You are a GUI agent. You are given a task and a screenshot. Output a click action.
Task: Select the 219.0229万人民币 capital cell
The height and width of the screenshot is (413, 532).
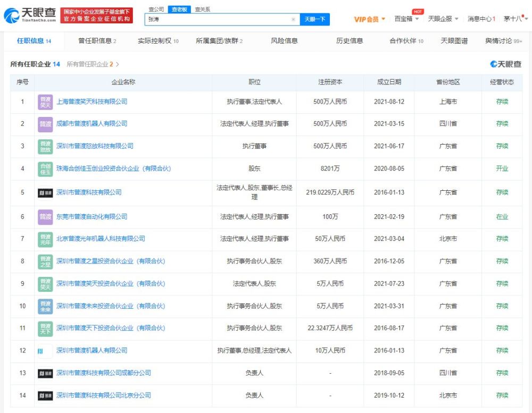click(x=330, y=192)
